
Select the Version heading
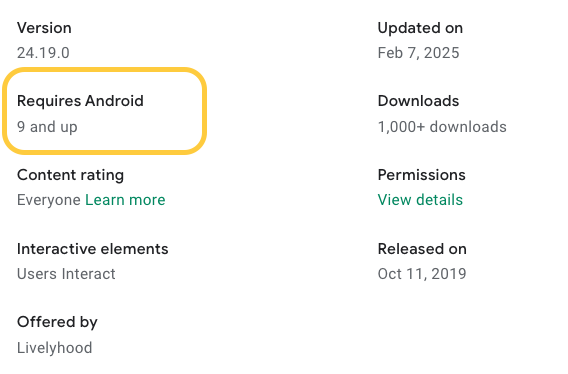tap(44, 28)
